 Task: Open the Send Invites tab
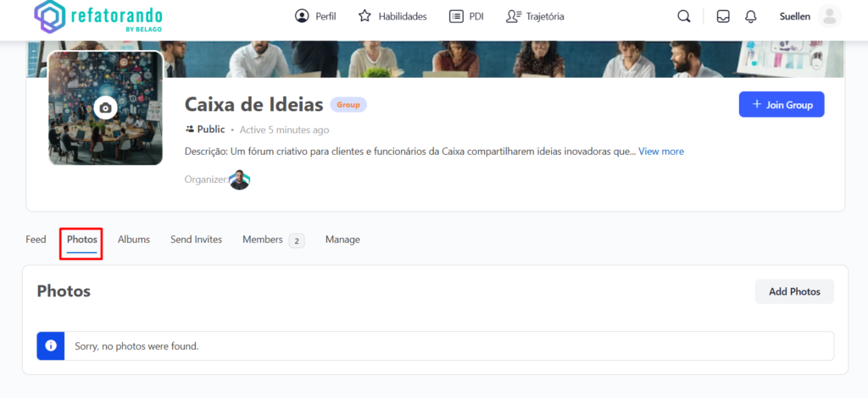click(x=196, y=240)
